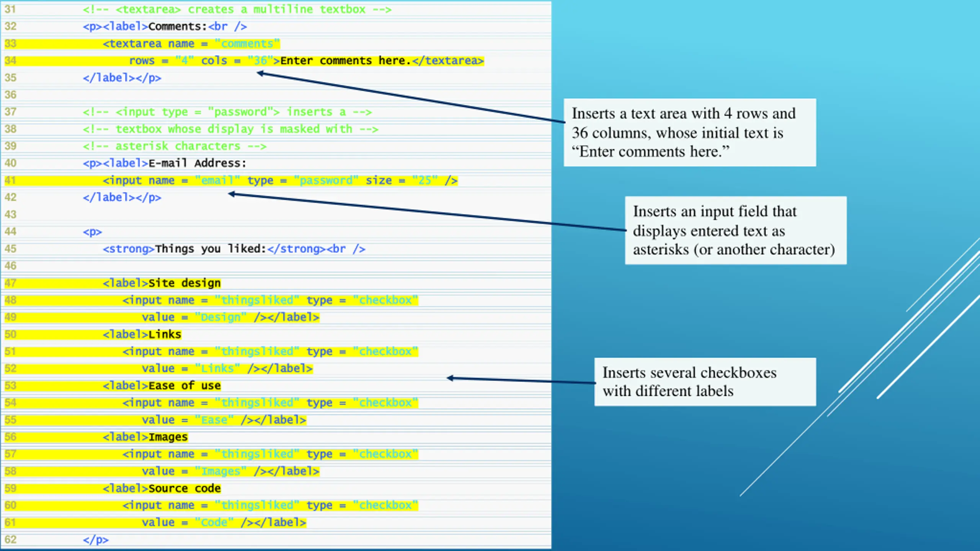
Task: Click the checkbox input code on line 60
Action: pos(270,505)
